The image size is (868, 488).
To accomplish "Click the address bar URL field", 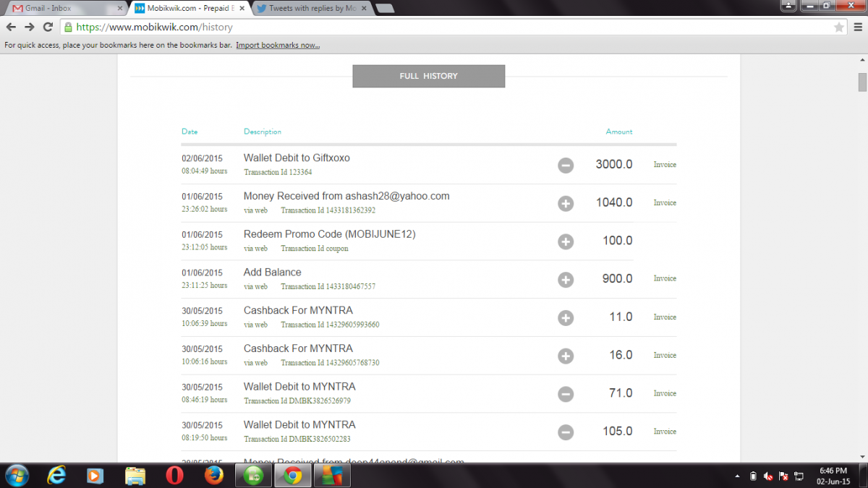I will [x=452, y=27].
